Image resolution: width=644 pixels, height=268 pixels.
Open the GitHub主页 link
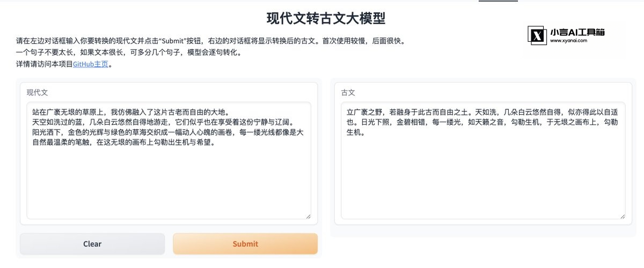92,64
